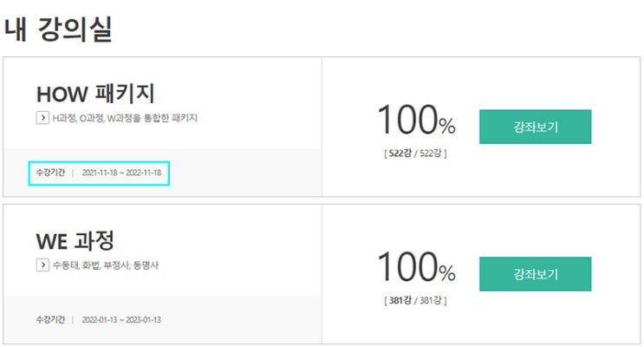The width and height of the screenshot is (644, 347).
Task: Open 강좌보기 for WE 과정
Action: pos(535,274)
